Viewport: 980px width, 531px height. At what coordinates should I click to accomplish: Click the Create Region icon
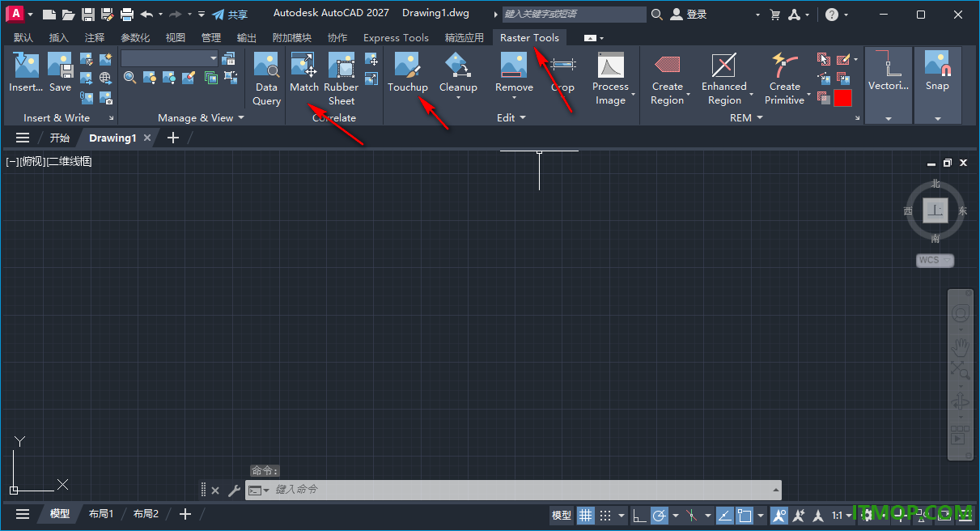click(x=668, y=65)
